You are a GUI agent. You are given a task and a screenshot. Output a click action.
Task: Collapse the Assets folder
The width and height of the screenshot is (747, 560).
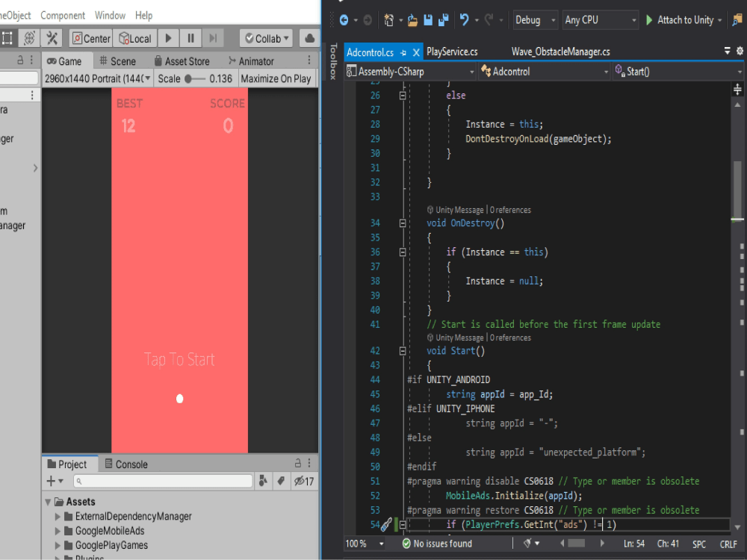tap(48, 502)
